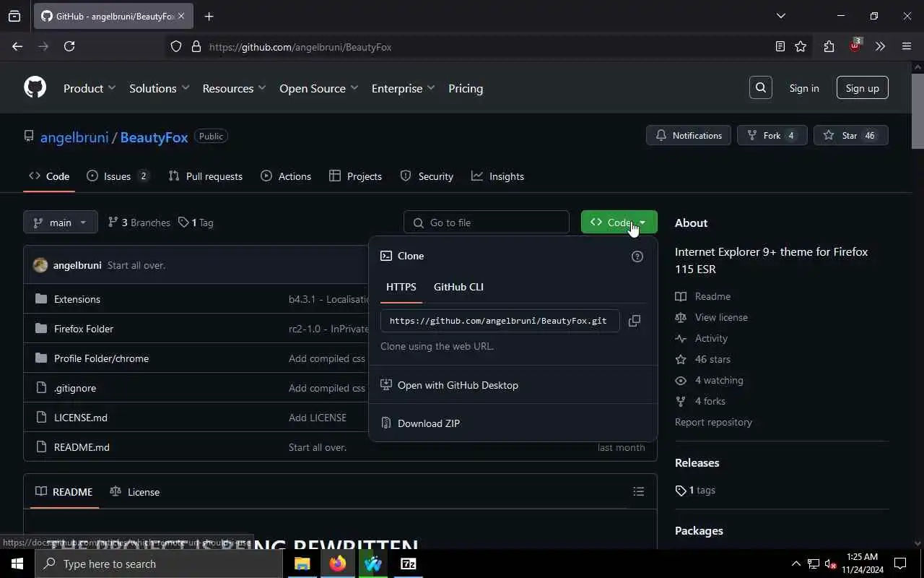Screen dimensions: 924x578
Task: Open the notification center icon
Action: [x=900, y=564]
